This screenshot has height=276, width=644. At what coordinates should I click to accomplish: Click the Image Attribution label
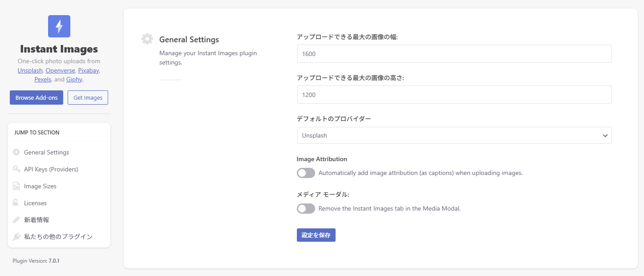coord(322,159)
